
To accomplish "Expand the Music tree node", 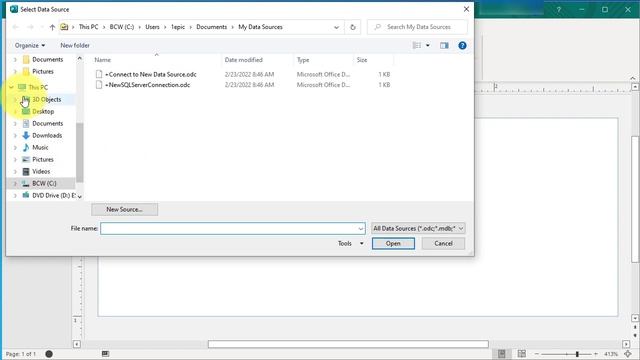I will pos(15,147).
